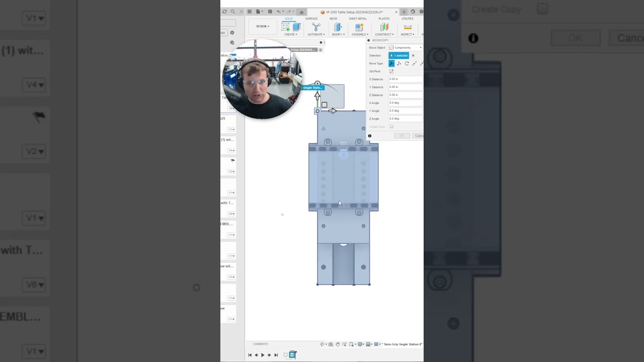Select the Offset Plane construct tool
644x362 pixels.
[384, 27]
